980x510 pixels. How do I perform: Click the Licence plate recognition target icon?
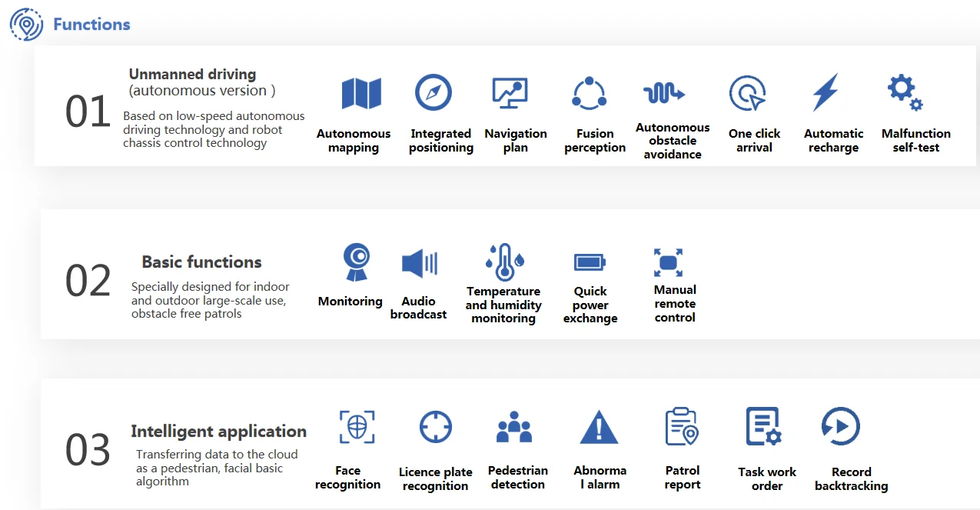click(436, 427)
